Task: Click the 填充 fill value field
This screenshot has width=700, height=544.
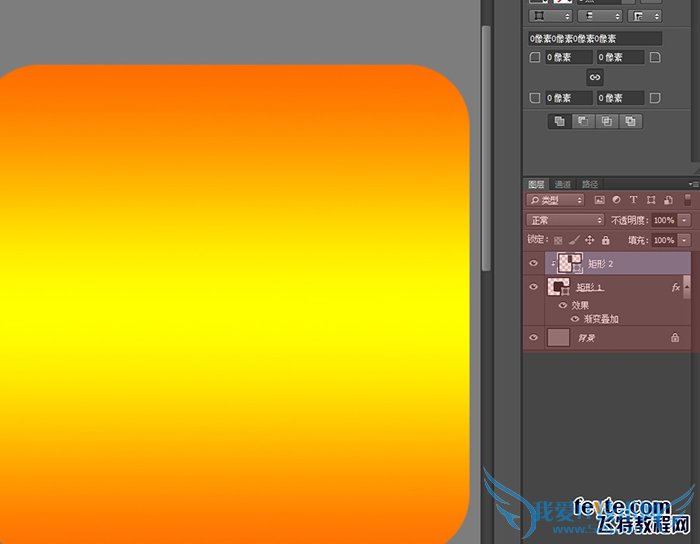Action: [664, 240]
